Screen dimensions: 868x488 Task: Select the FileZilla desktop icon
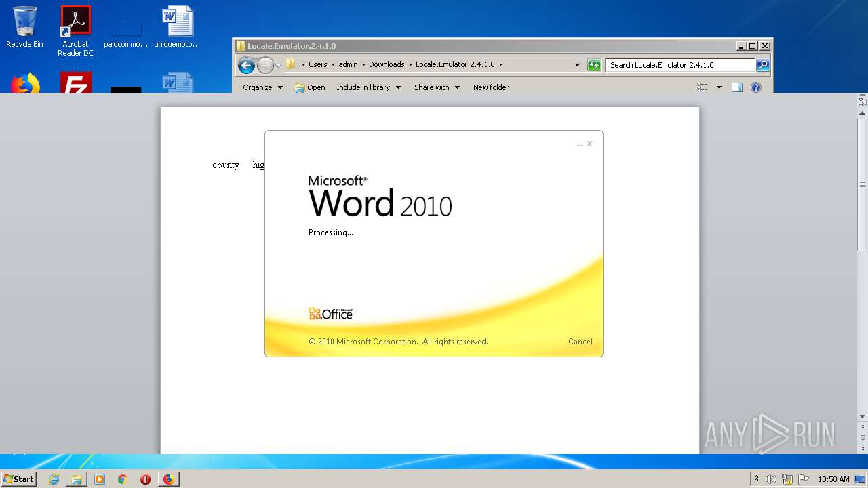pos(75,83)
